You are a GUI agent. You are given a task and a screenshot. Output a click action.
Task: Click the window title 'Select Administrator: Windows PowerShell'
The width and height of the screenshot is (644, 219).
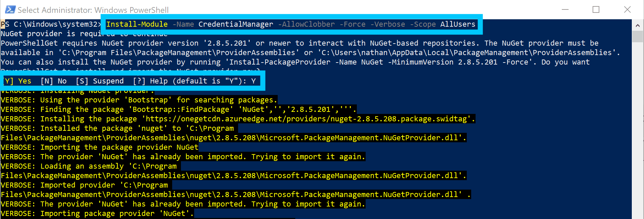pyautogui.click(x=93, y=10)
